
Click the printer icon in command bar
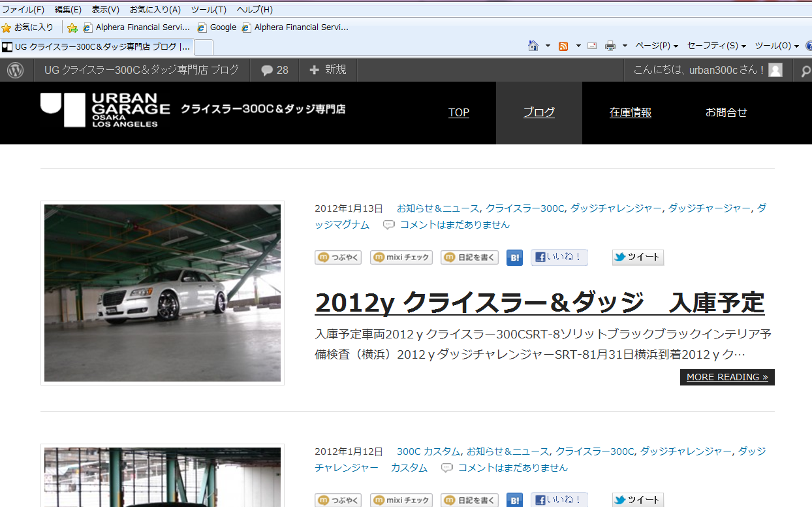click(610, 46)
